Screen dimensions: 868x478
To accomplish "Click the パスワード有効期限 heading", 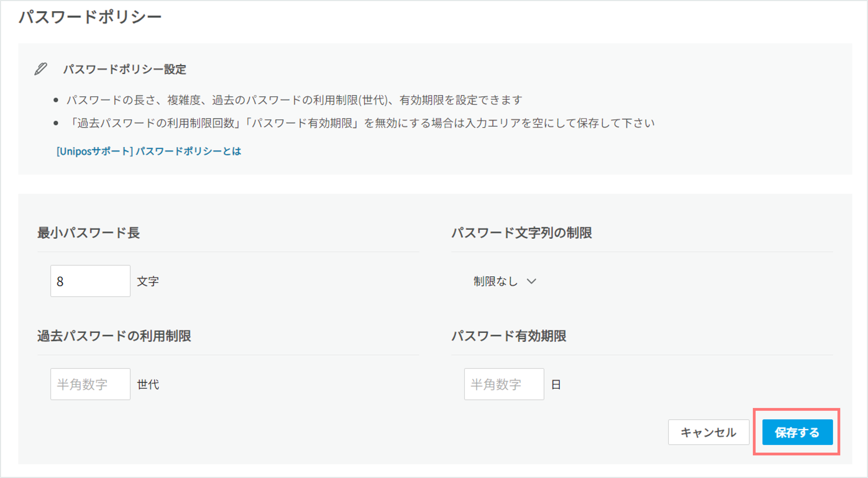I will pos(508,336).
